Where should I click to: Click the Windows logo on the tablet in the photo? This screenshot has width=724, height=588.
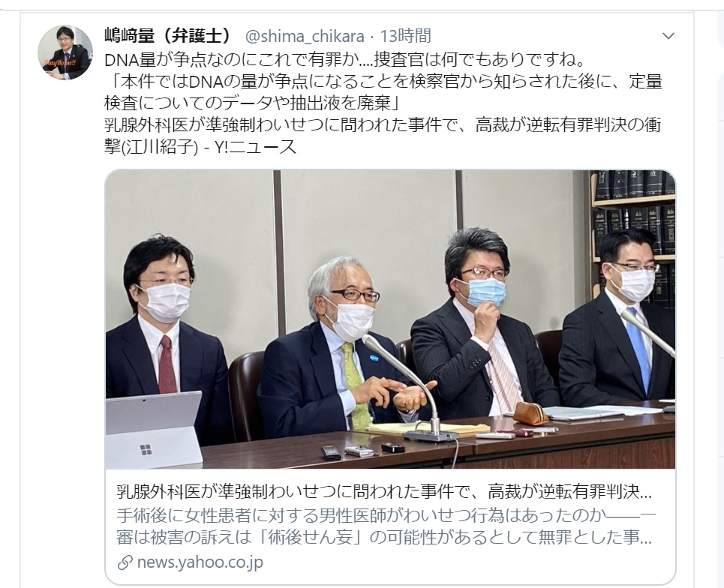[x=146, y=449]
